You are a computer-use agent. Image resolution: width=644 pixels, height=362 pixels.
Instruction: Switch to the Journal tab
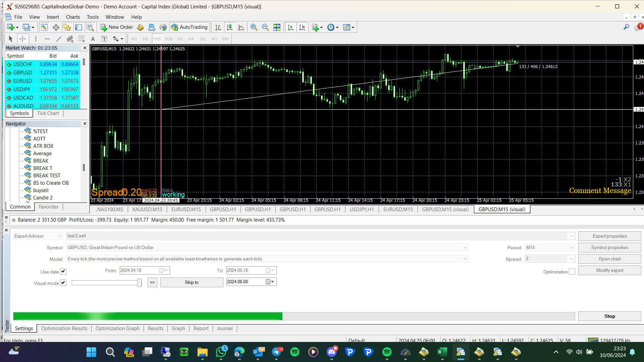click(224, 328)
